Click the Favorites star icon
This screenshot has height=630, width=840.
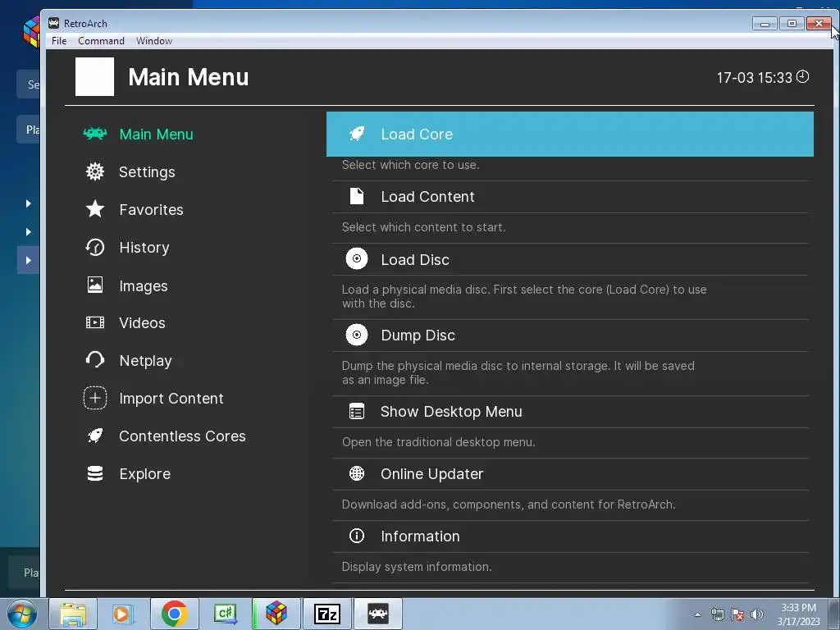pyautogui.click(x=95, y=209)
